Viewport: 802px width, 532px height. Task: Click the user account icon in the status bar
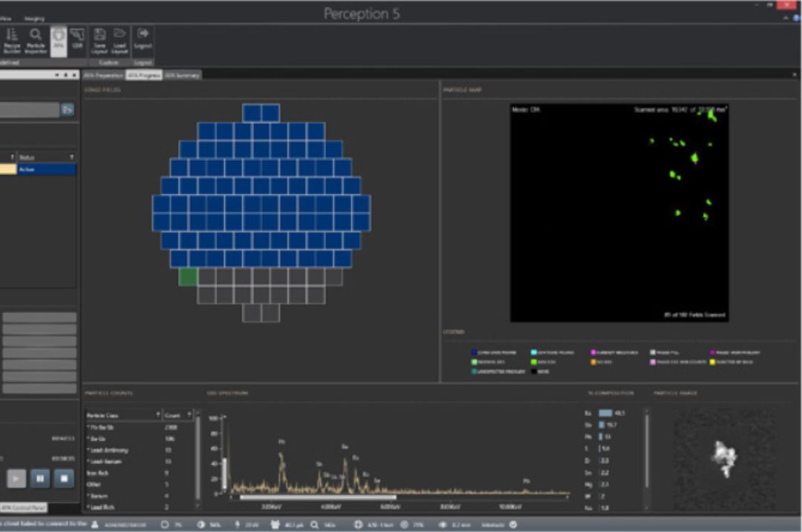coord(94,525)
